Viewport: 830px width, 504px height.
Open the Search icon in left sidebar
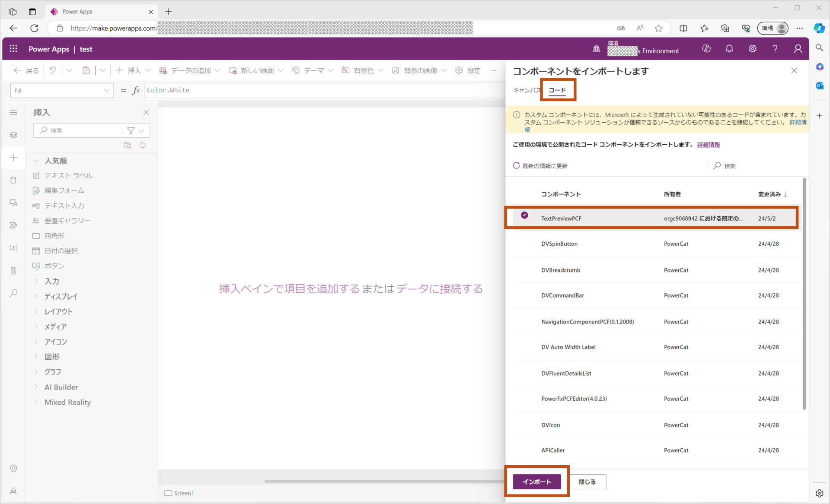tap(13, 293)
